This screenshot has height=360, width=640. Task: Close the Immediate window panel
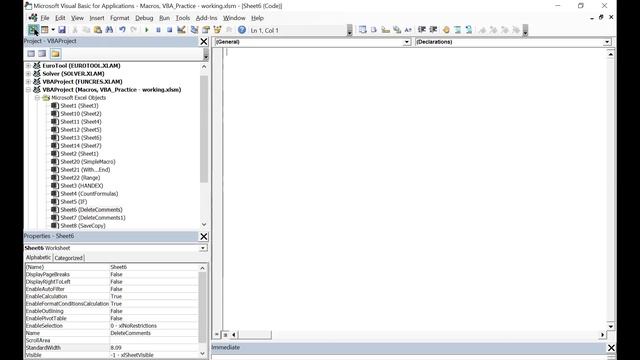tap(611, 348)
